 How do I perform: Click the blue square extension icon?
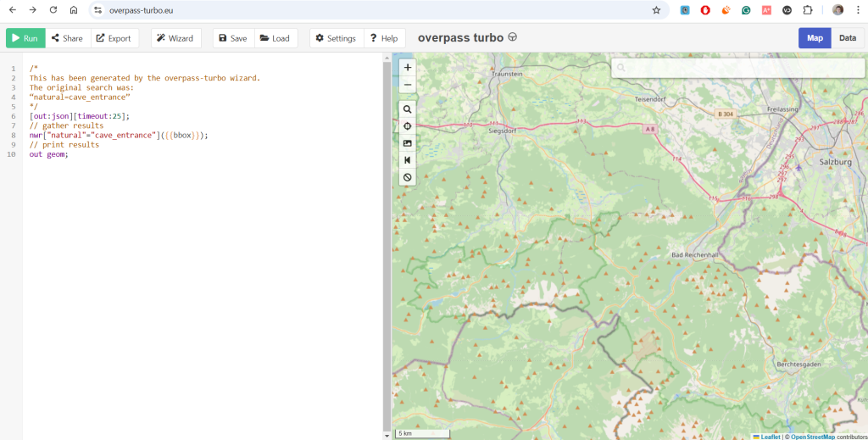coord(685,10)
